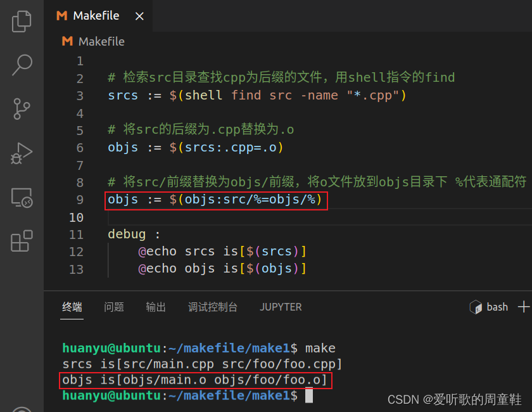
Task: Click line number 9 in the gutter
Action: pos(80,200)
